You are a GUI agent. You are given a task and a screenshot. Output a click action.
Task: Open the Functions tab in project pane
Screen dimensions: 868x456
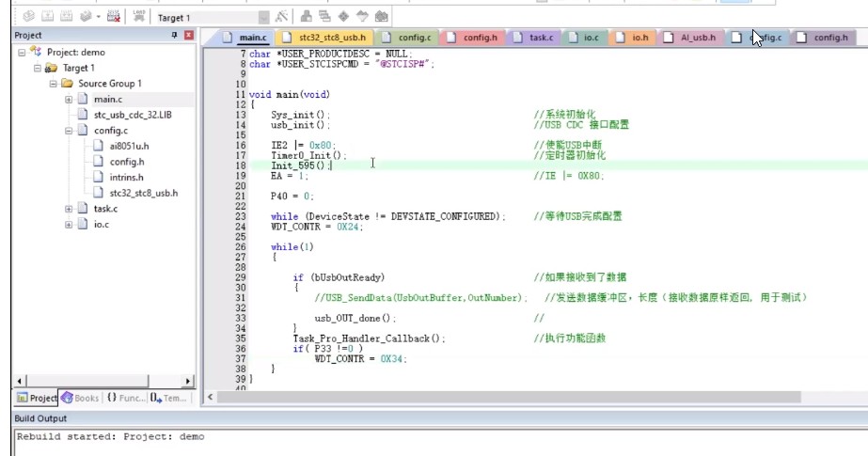coord(124,398)
